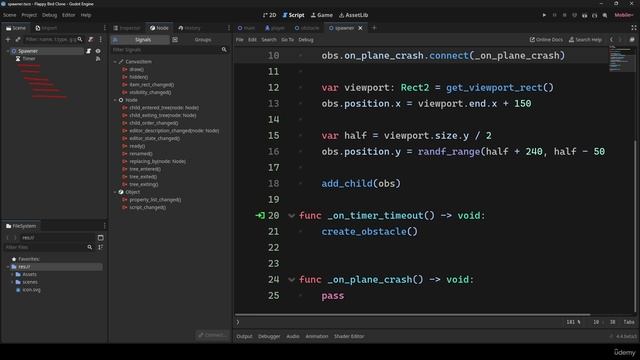Go to previous edited script location
Image resolution: width=640 pixels, height=360 pixels.
point(611,40)
